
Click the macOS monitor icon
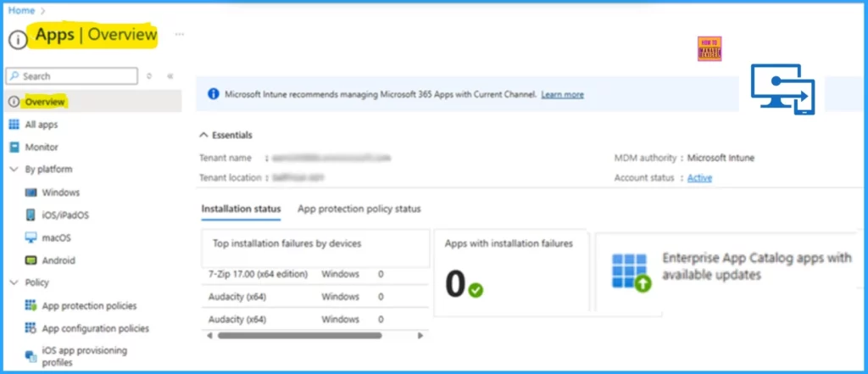click(x=31, y=237)
